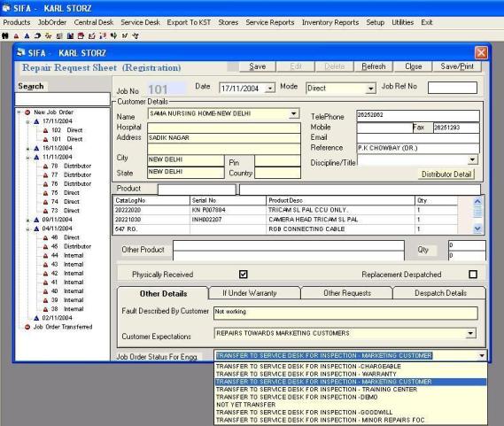Click the bar chart toolbar icon
The height and width of the screenshot is (426, 504).
click(70, 35)
